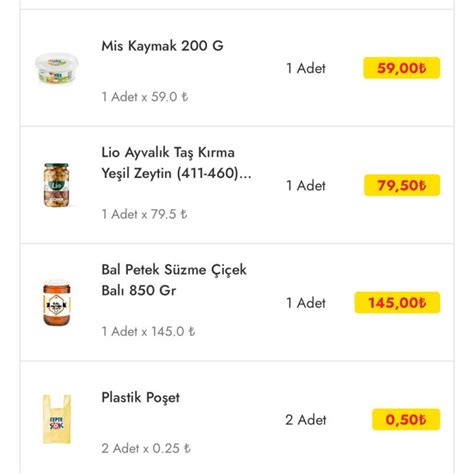This screenshot has width=474, height=474.
Task: Open Bal Petek Süzme Çiçek Balı title
Action: click(x=174, y=280)
